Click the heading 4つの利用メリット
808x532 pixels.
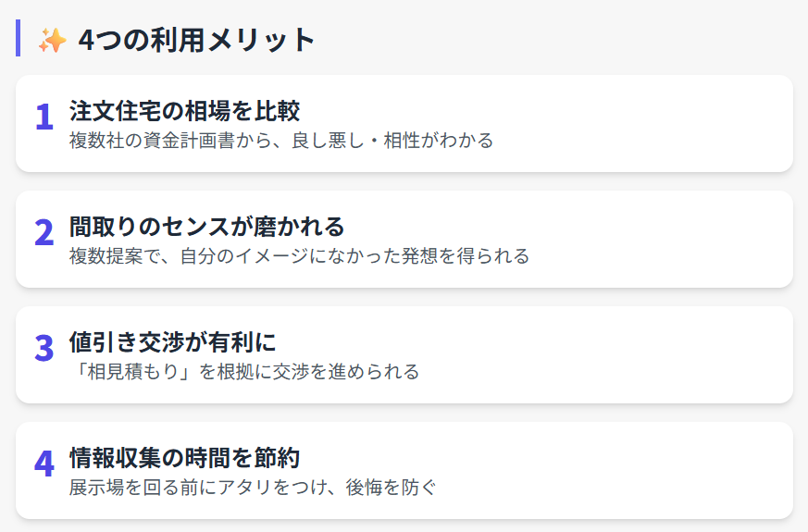197,40
